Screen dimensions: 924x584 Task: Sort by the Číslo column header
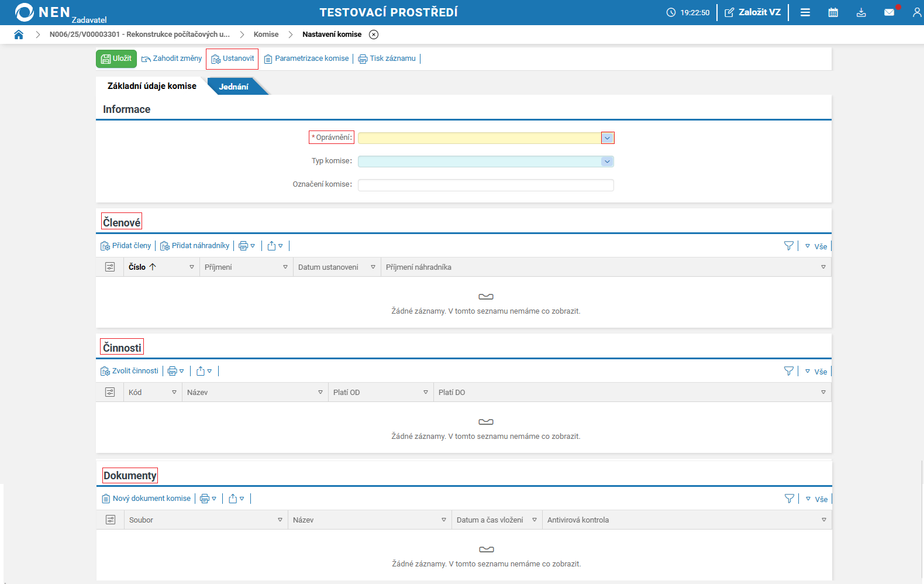click(137, 267)
